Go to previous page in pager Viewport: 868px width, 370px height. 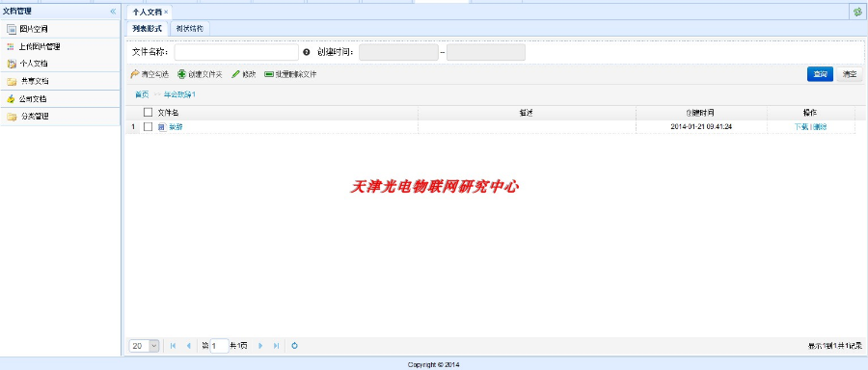click(x=188, y=346)
